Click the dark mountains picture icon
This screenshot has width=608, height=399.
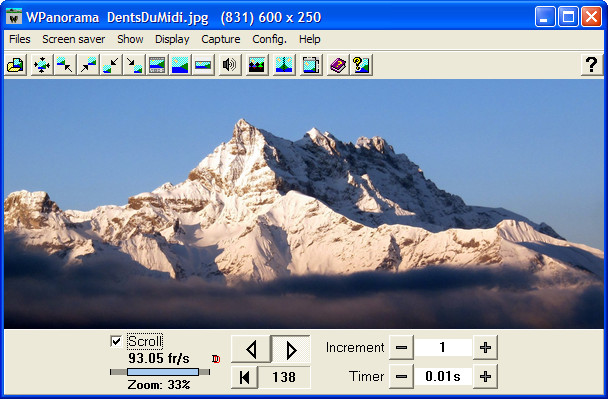[257, 65]
